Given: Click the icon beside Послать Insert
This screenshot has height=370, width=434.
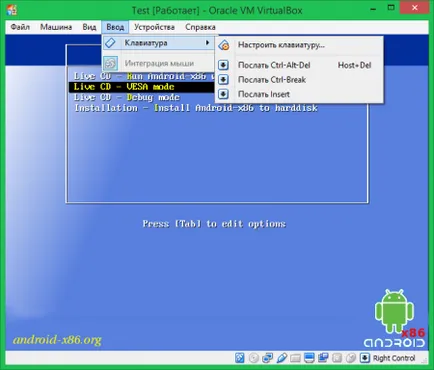Looking at the screenshot, I should 223,94.
